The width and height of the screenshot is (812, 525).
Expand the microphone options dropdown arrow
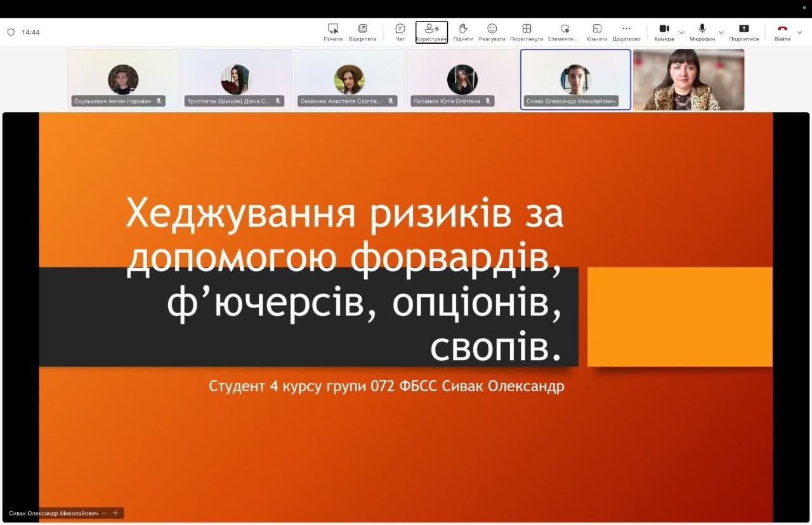721,32
